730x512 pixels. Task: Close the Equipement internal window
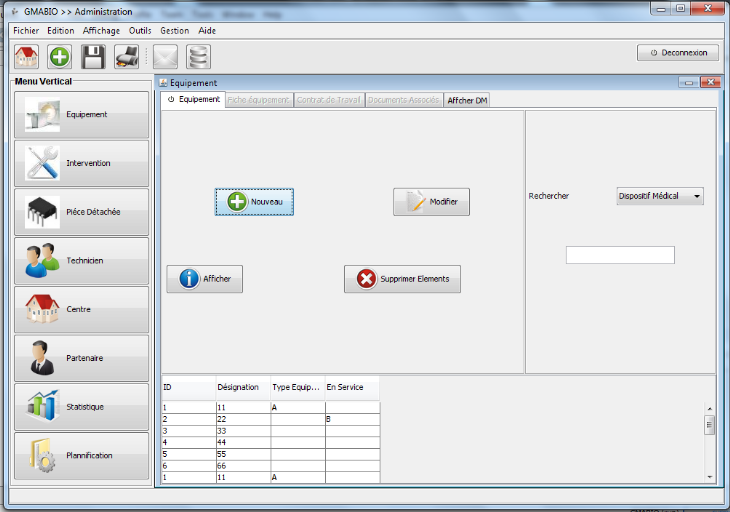[x=710, y=82]
